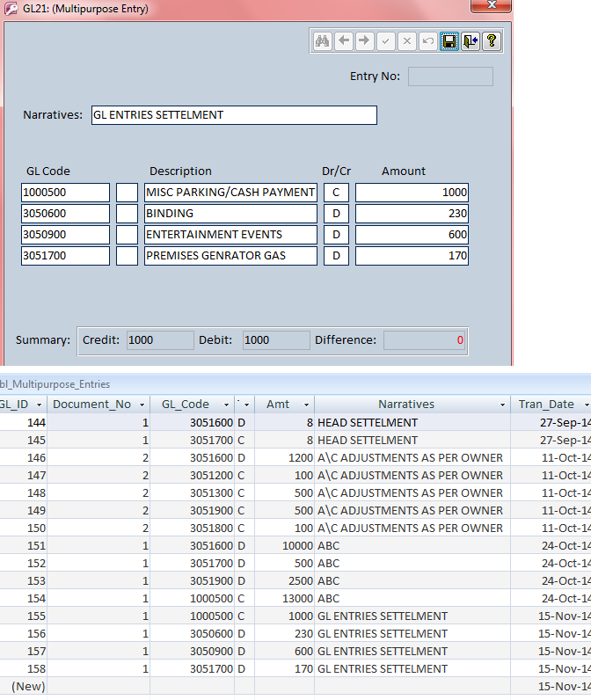591x700 pixels.
Task: Click the previous record arrow icon
Action: pos(344,41)
